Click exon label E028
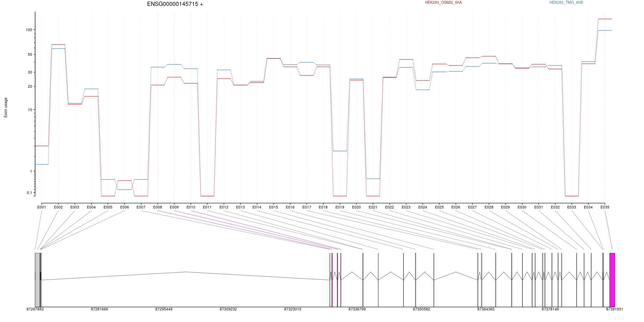Image resolution: width=644 pixels, height=322 pixels. point(489,207)
